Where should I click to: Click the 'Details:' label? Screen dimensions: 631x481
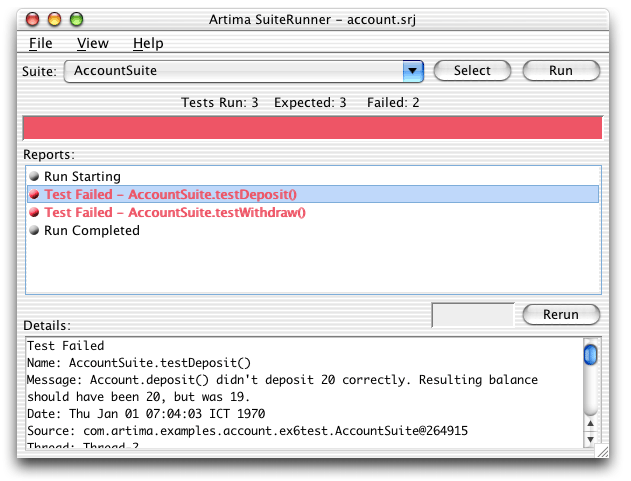[x=47, y=325]
